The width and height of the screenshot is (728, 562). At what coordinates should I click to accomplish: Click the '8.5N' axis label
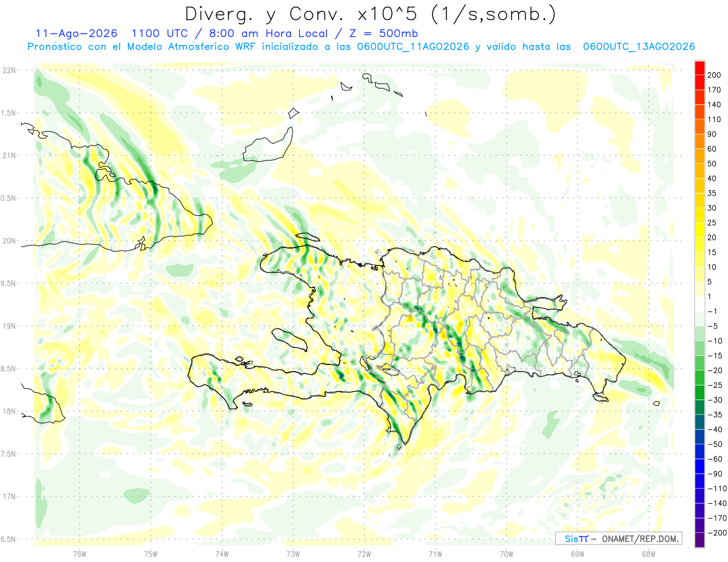9,369
